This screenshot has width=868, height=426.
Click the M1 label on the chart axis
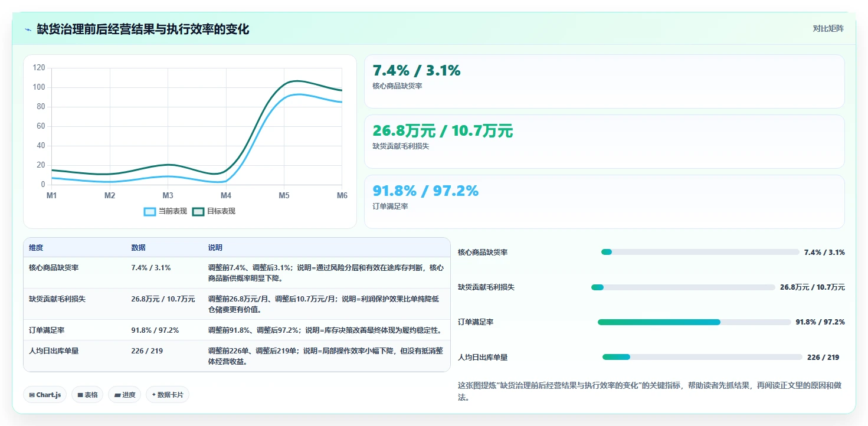52,195
